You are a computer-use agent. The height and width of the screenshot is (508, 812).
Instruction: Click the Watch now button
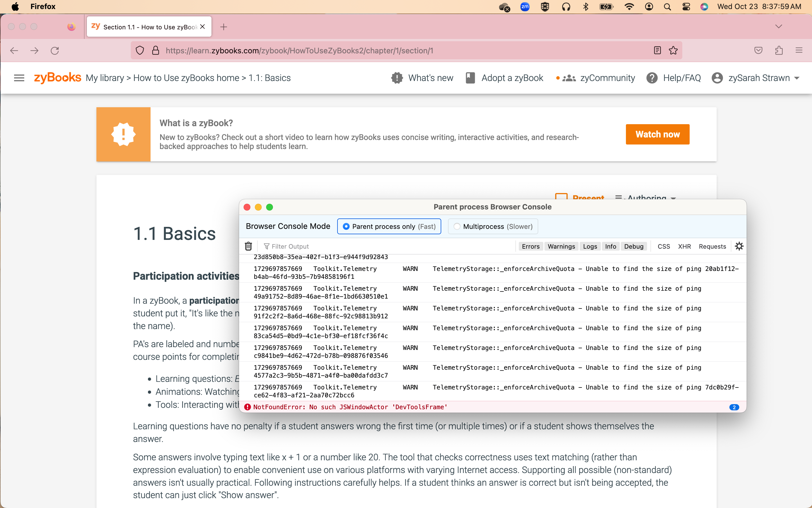(x=657, y=134)
